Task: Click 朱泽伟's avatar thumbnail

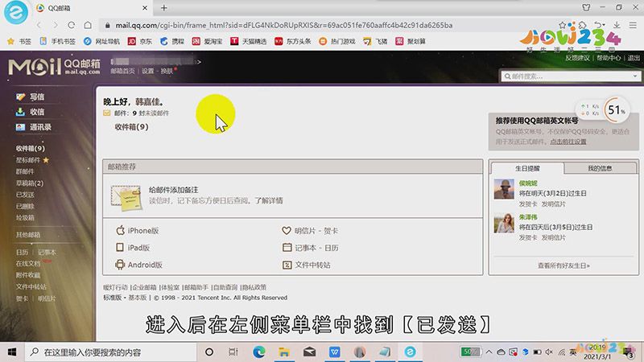Action: 504,223
